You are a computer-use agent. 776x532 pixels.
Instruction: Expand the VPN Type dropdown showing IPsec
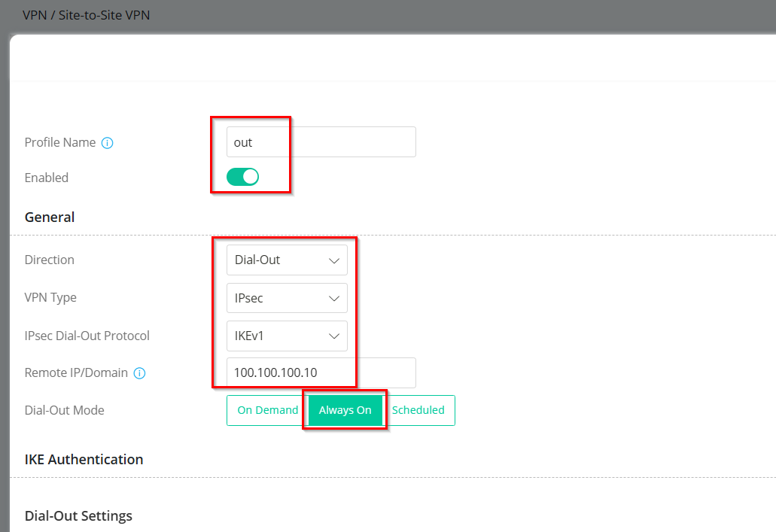287,298
